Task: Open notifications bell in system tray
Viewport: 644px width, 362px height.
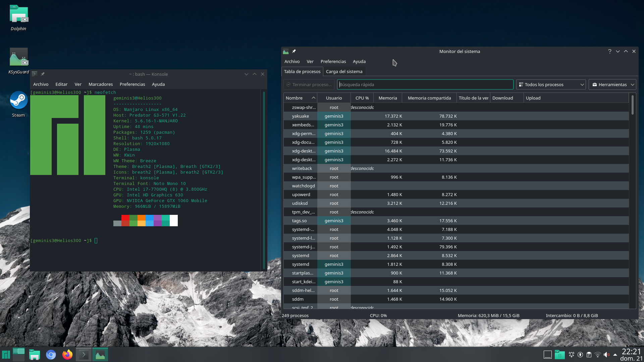Action: (x=572, y=355)
